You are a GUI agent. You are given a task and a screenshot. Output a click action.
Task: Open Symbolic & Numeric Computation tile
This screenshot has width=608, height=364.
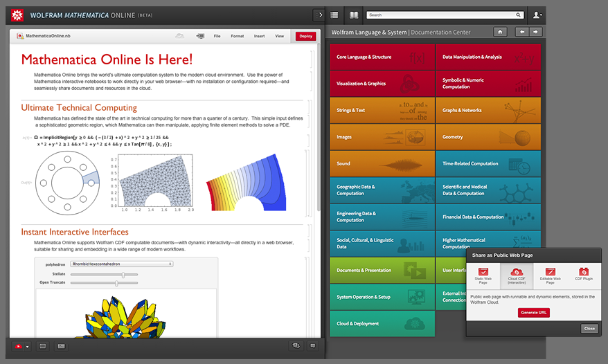click(488, 84)
